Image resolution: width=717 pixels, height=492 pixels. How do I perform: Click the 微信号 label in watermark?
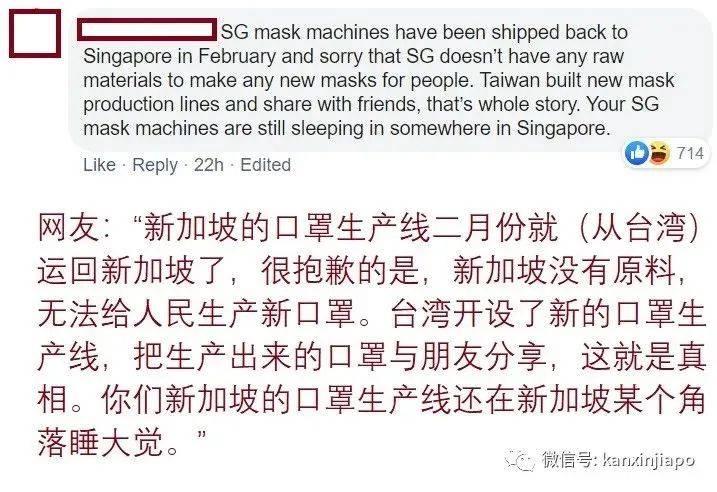(570, 460)
